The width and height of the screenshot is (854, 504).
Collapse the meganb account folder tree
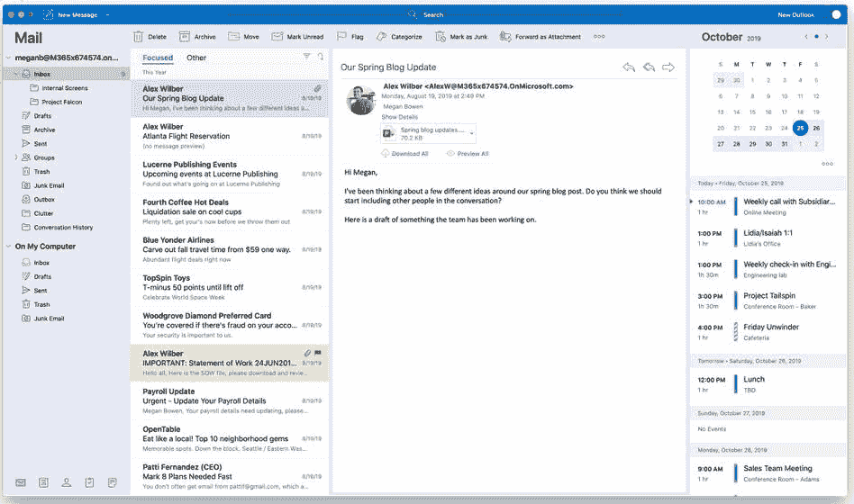click(x=8, y=58)
